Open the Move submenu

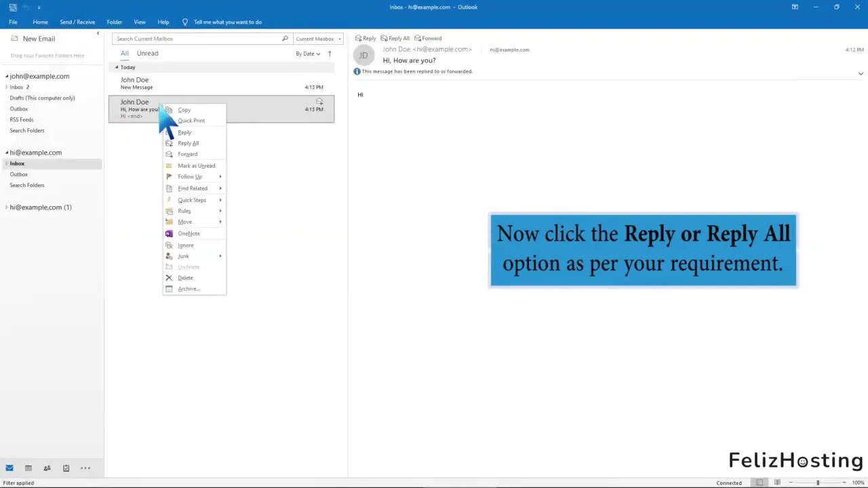click(194, 222)
